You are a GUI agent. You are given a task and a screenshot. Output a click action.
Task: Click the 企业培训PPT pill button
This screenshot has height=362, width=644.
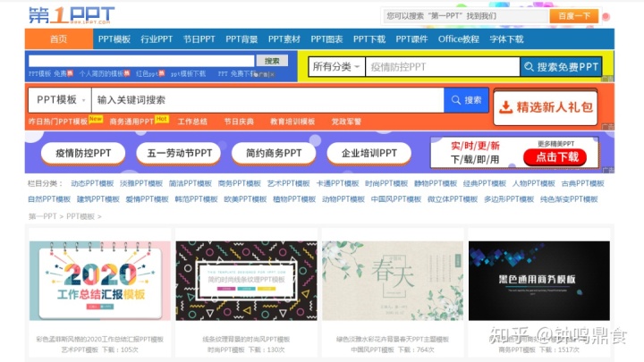369,153
